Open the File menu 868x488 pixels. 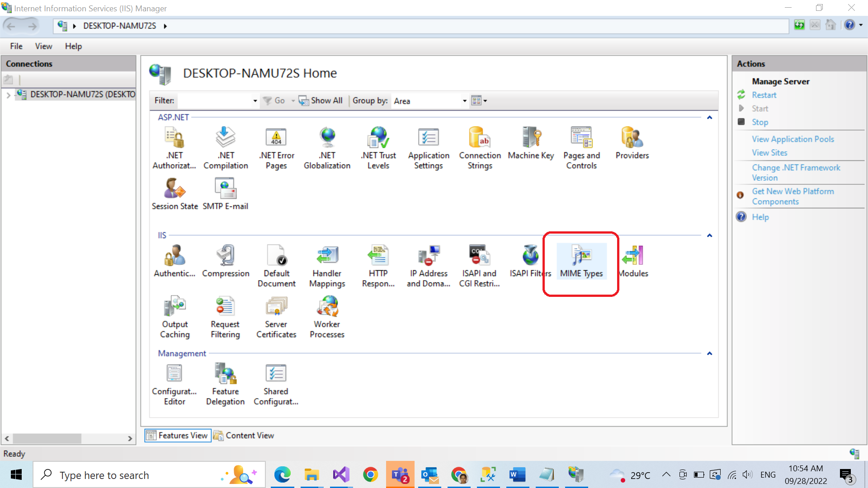[x=16, y=46]
